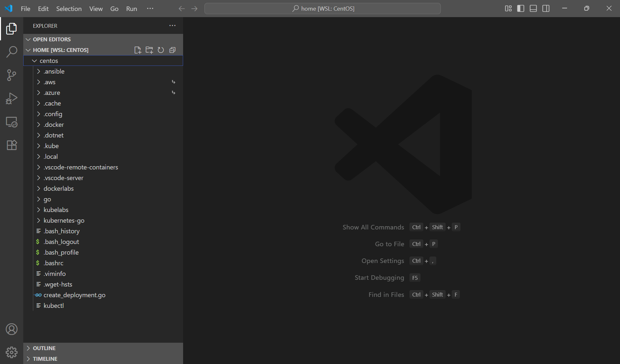This screenshot has height=364, width=620.
Task: Toggle primary side bar visibility
Action: pos(521,8)
